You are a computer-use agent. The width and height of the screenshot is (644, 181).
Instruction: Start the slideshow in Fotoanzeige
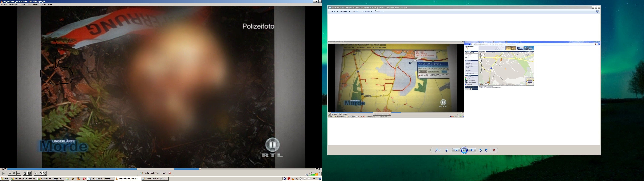coord(464,150)
